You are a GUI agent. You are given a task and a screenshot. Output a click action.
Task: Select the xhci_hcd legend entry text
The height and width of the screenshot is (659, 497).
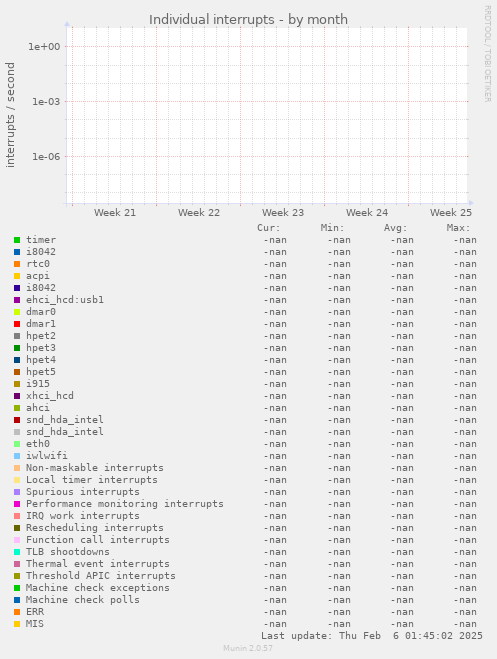tap(50, 395)
